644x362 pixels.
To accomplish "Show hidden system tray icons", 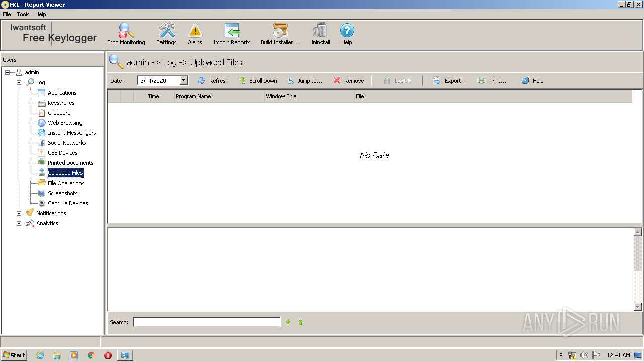I will click(561, 355).
